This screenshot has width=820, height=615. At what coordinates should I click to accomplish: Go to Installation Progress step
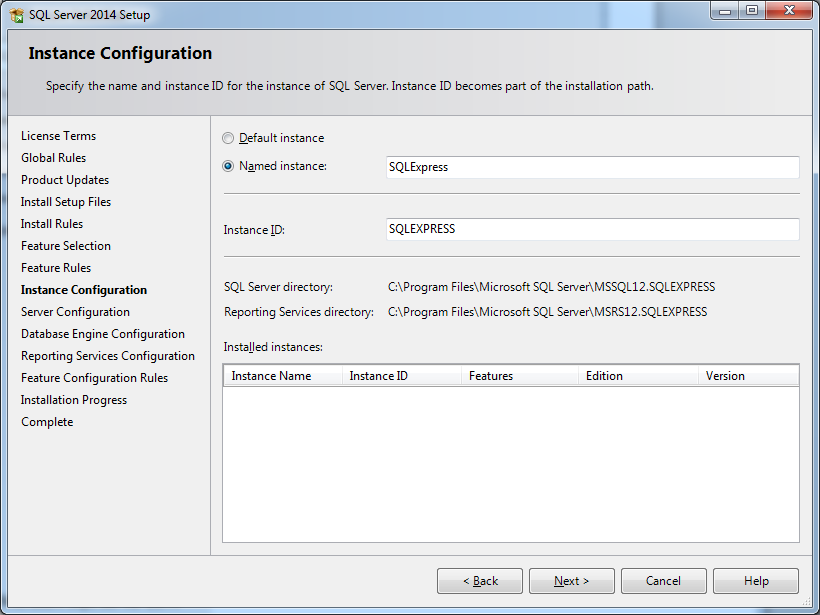tap(74, 400)
